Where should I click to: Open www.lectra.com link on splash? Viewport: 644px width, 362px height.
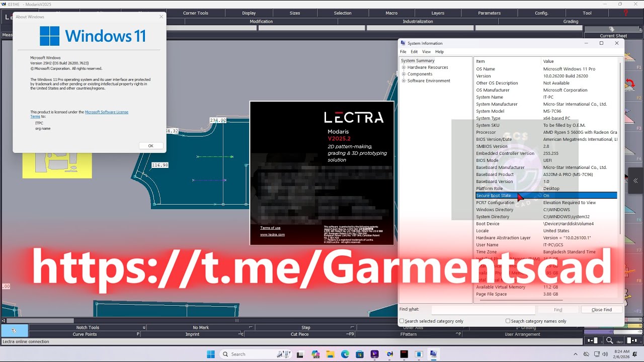tap(272, 234)
